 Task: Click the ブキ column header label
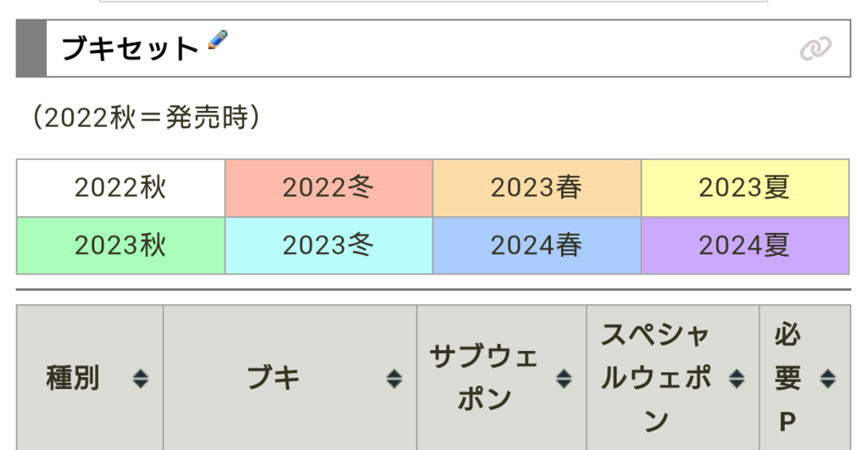point(273,378)
